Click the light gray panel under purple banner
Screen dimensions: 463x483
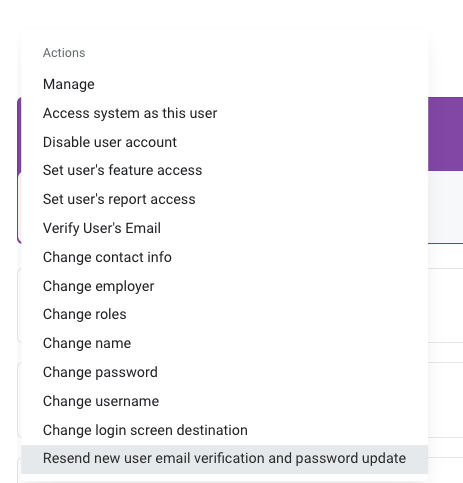[x=445, y=207]
